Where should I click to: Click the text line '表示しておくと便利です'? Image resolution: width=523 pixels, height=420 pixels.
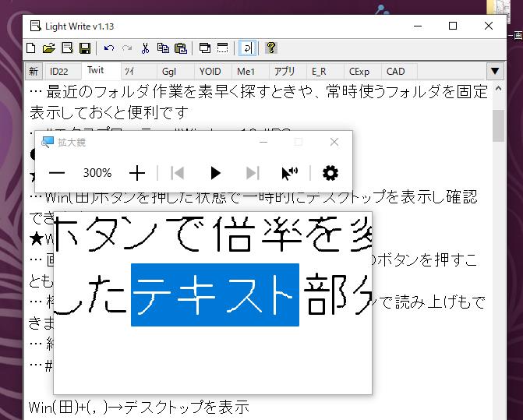pos(109,113)
